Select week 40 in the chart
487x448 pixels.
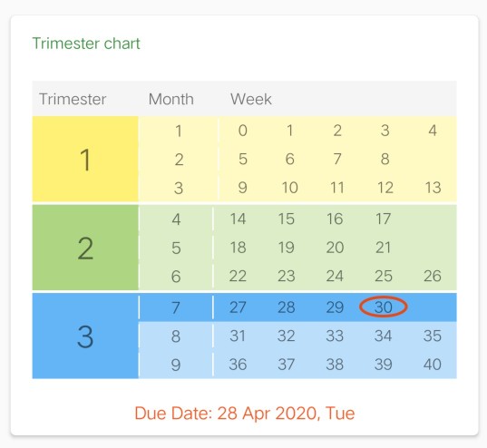tap(432, 365)
